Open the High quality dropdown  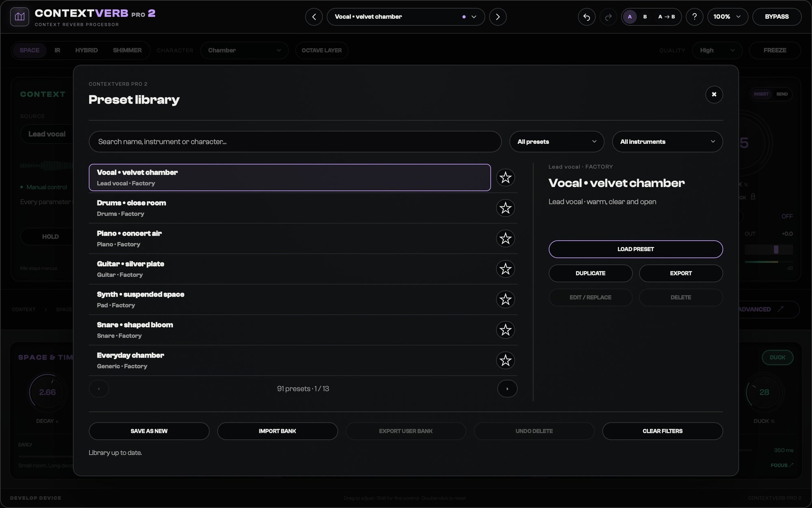click(717, 50)
